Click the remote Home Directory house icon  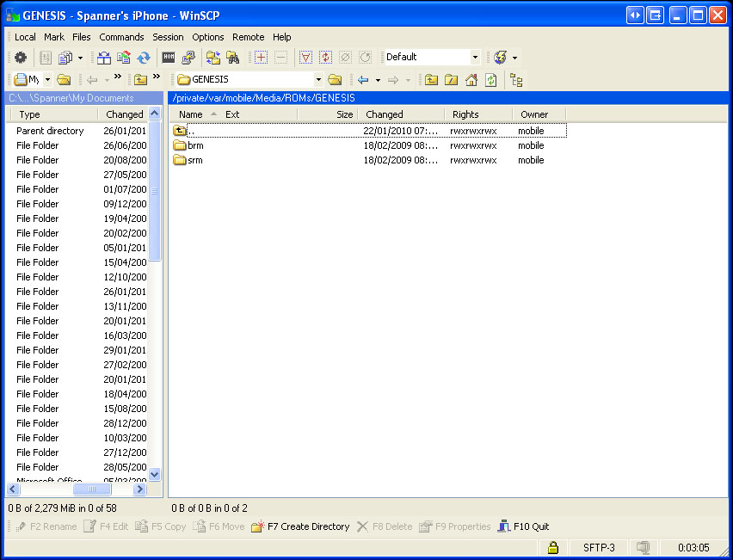[471, 80]
